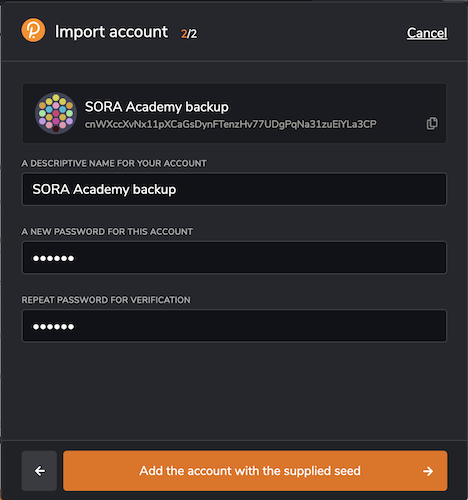
Task: Click the SORA Academy backup card title
Action: coord(157,107)
